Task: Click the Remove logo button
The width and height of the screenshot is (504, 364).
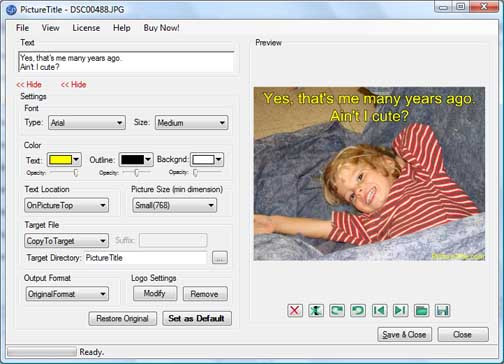Action: [x=205, y=294]
